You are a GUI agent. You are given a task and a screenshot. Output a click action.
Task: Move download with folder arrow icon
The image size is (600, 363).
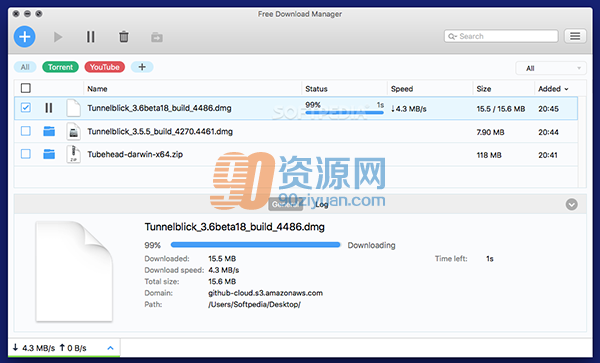click(x=157, y=37)
